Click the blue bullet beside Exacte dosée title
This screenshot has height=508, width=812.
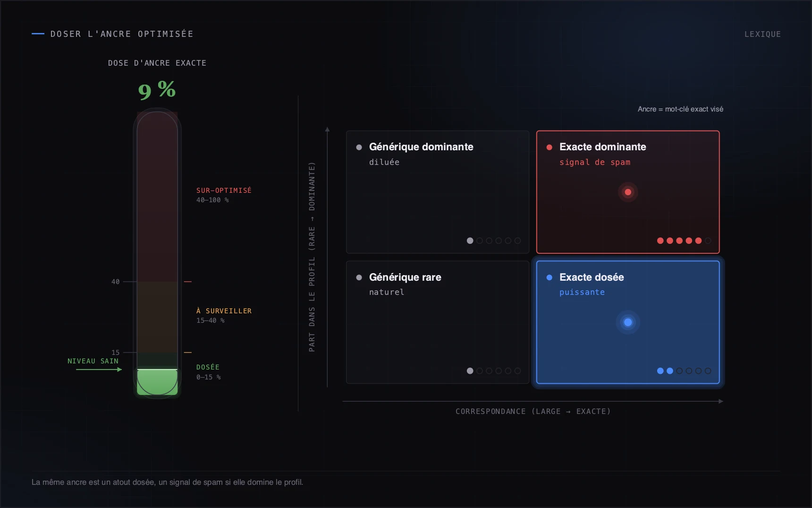(550, 277)
